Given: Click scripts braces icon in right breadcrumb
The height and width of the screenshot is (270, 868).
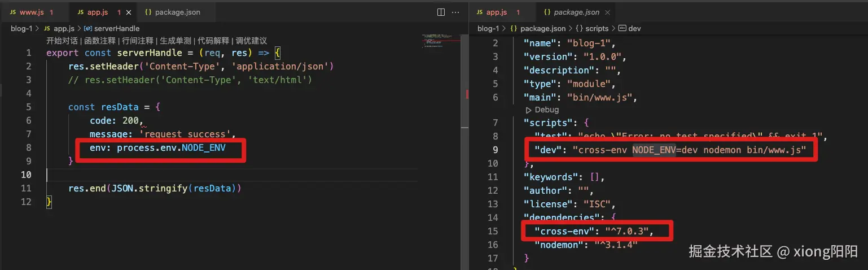Looking at the screenshot, I should [x=580, y=28].
